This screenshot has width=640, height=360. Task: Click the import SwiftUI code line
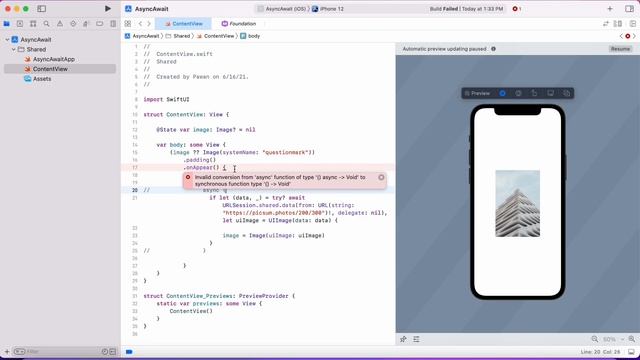point(166,99)
